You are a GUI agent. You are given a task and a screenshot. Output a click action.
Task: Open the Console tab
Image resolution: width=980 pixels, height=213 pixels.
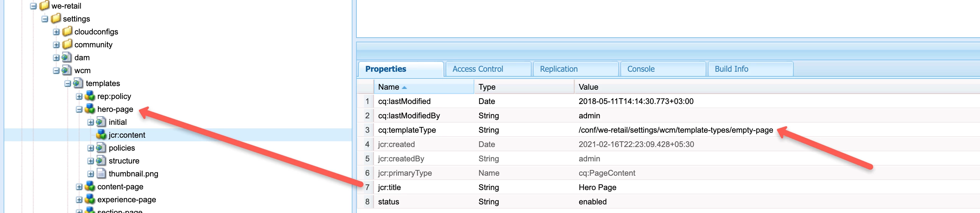(641, 69)
